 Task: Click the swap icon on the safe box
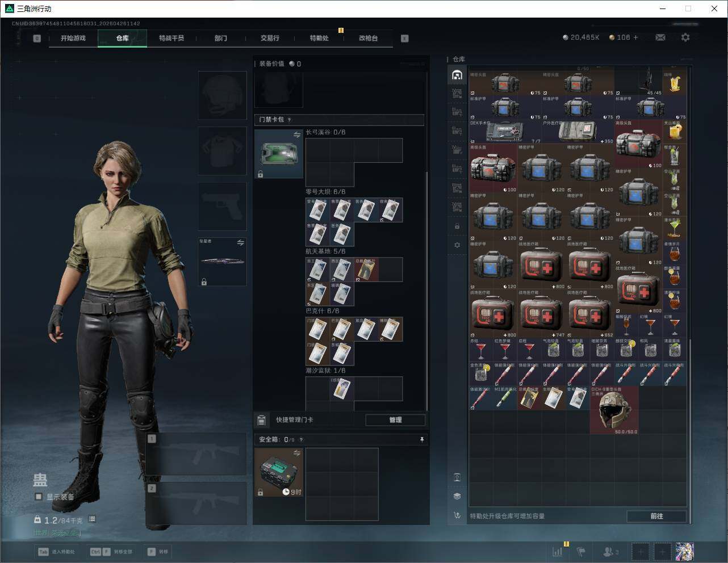point(297,453)
